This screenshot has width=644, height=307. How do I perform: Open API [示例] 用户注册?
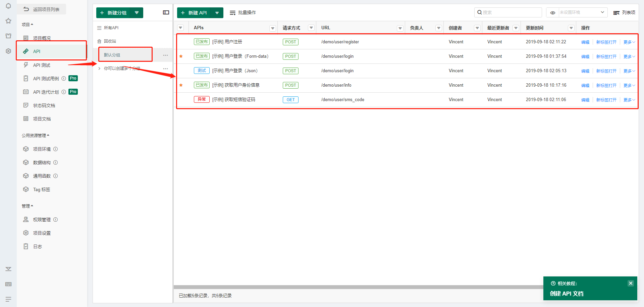pyautogui.click(x=227, y=42)
